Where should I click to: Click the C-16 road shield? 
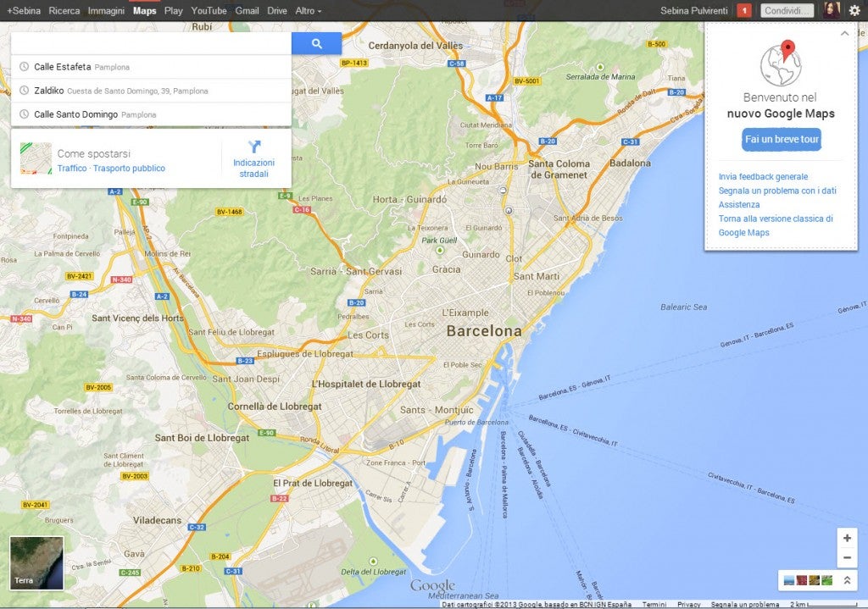click(x=302, y=210)
